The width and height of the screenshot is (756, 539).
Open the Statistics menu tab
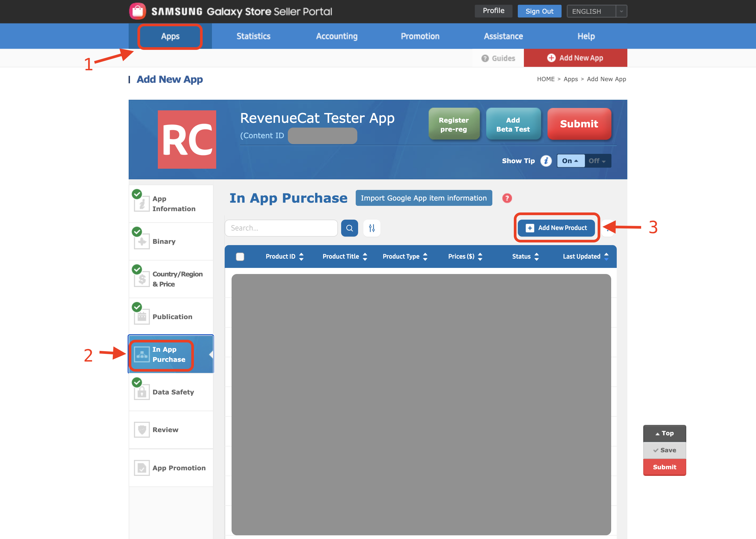[x=254, y=36]
